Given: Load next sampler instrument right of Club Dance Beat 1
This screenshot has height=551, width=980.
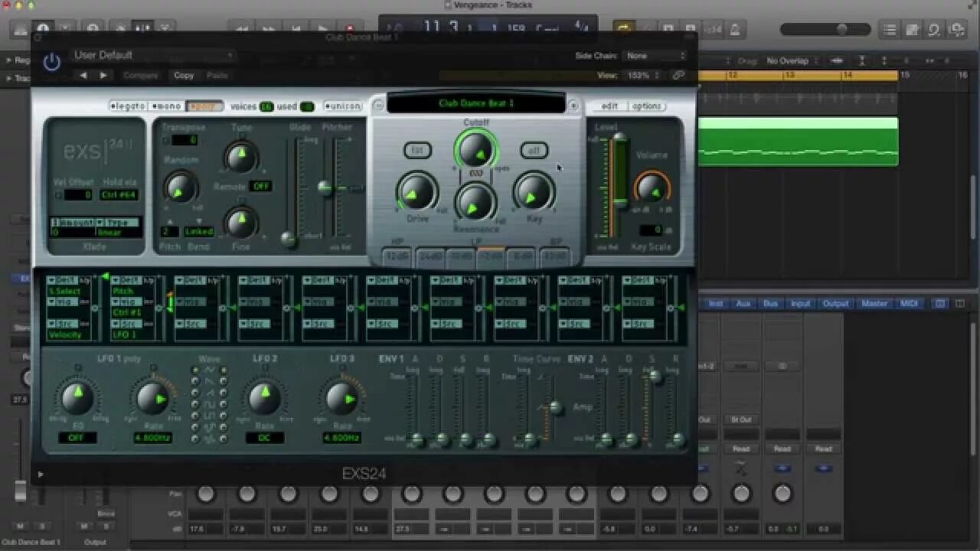Looking at the screenshot, I should 573,106.
